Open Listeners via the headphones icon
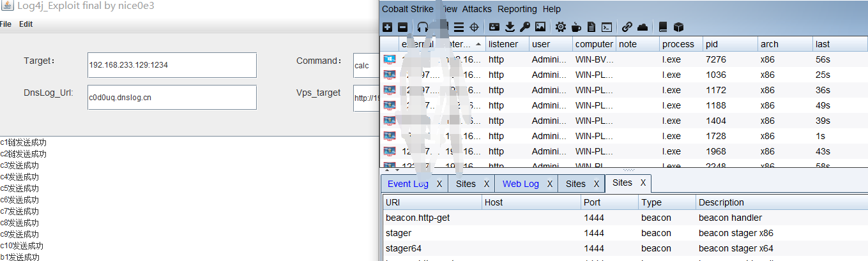The image size is (868, 261). click(423, 27)
